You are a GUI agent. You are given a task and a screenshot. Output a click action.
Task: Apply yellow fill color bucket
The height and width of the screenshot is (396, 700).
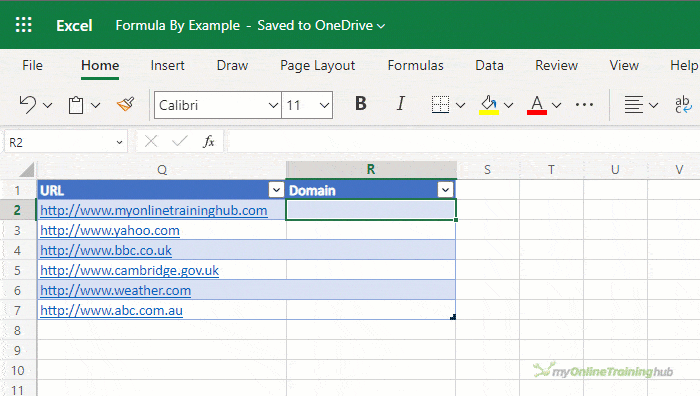point(489,105)
